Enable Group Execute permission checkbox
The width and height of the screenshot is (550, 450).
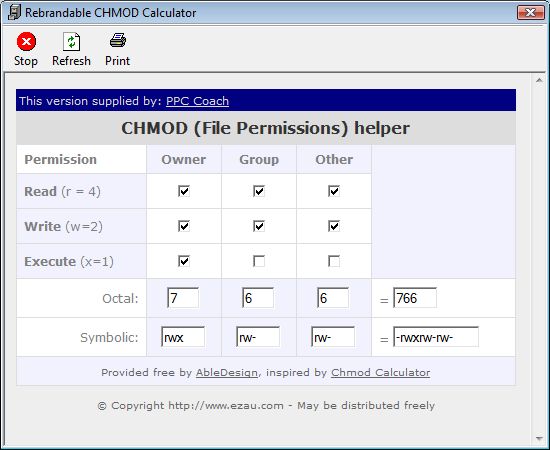[x=259, y=261]
